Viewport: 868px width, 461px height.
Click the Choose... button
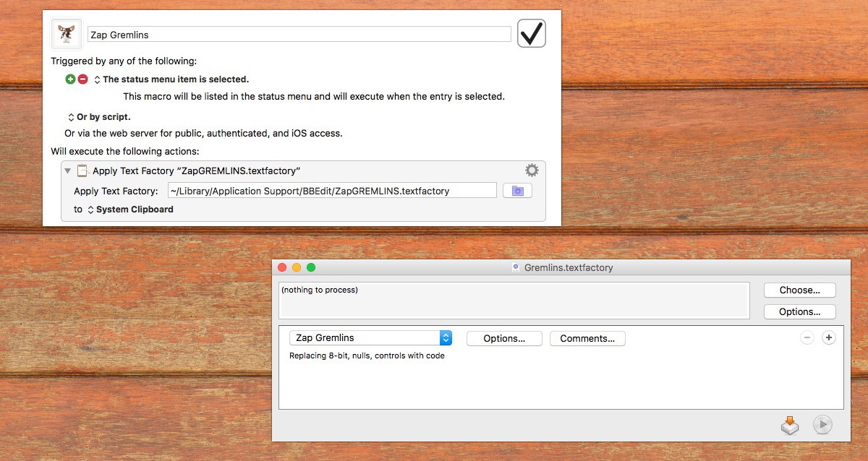coord(800,290)
